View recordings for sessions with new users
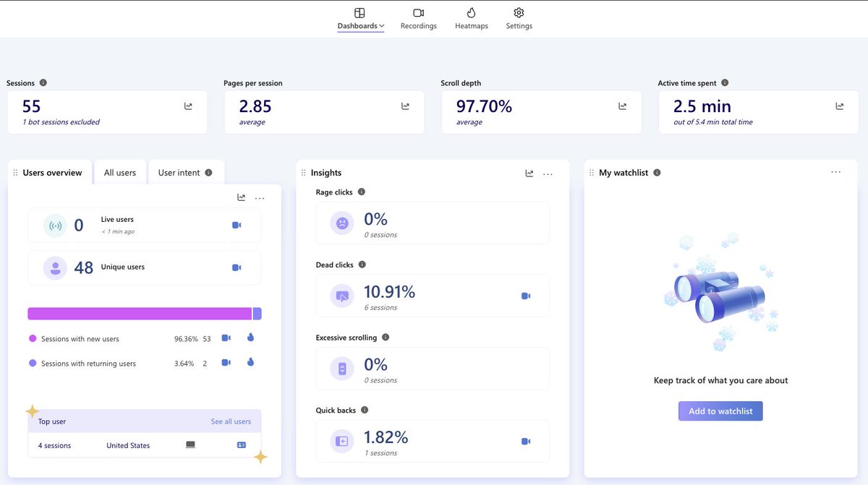 (226, 338)
